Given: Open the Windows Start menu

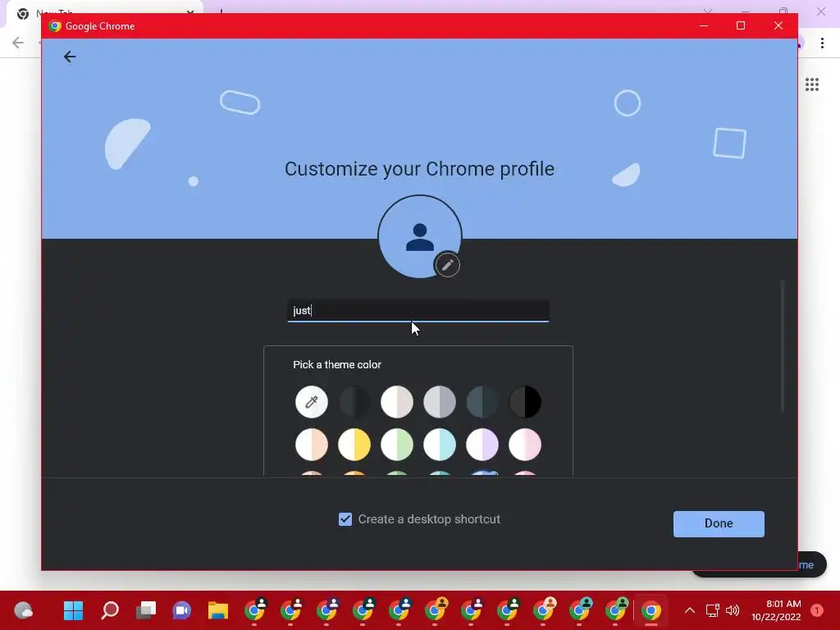Looking at the screenshot, I should pos(73,610).
